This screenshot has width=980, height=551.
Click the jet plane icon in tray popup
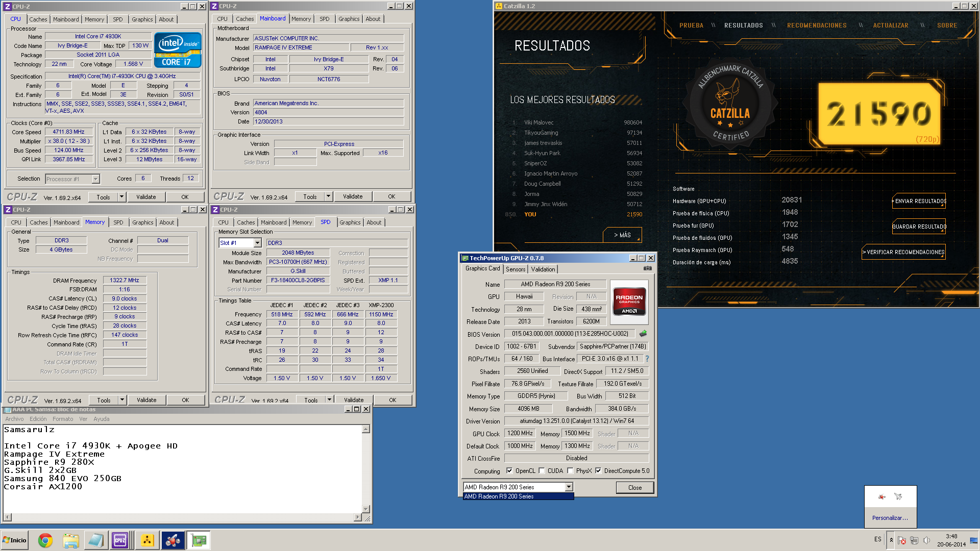click(898, 496)
